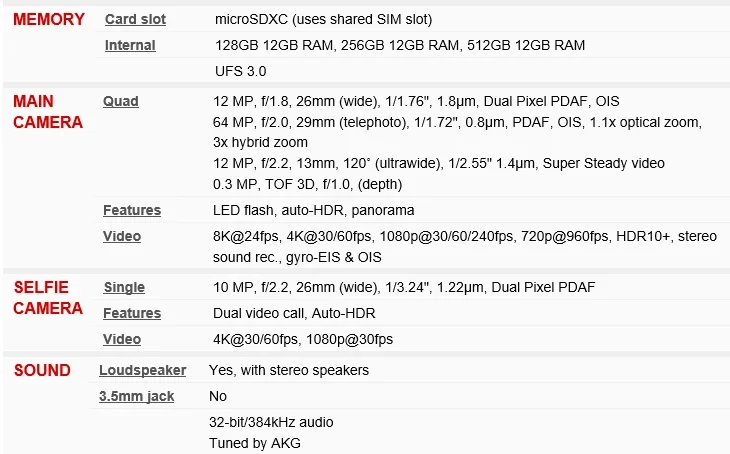Open the Quad camera link

121,101
